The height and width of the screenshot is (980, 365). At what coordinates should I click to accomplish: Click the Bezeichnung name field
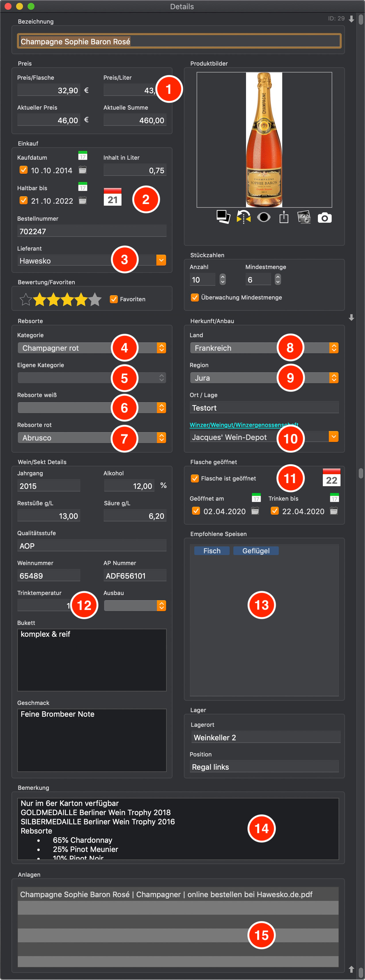point(179,41)
